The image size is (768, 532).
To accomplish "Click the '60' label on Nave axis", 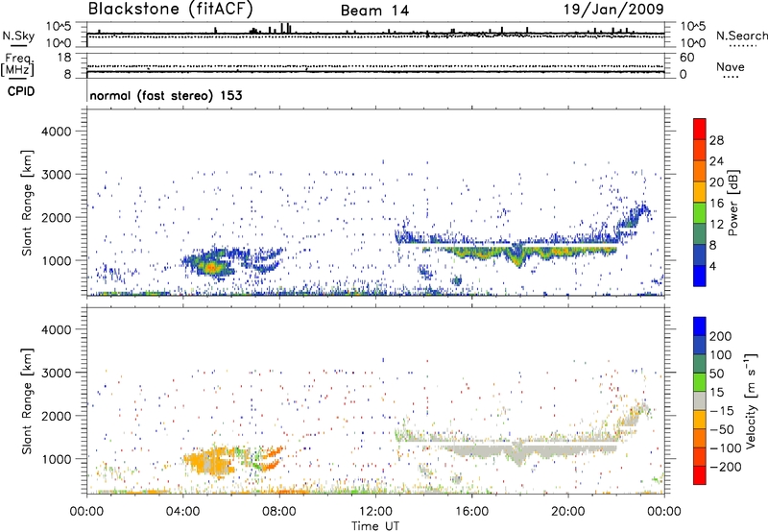I will coord(686,58).
